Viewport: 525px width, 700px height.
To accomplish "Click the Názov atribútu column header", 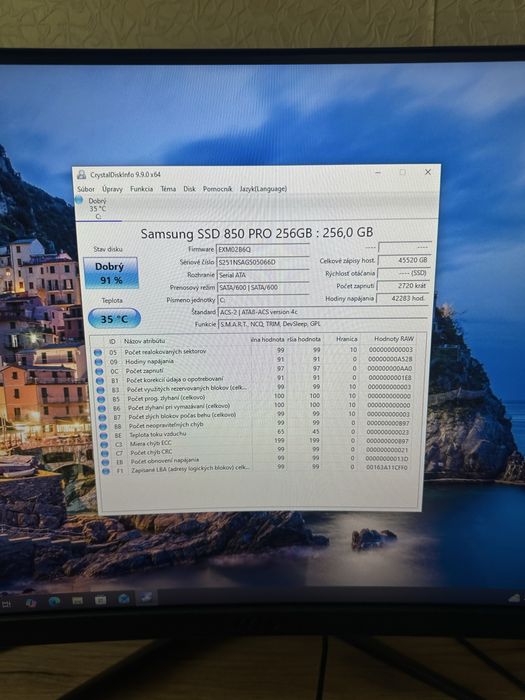I will pos(145,341).
